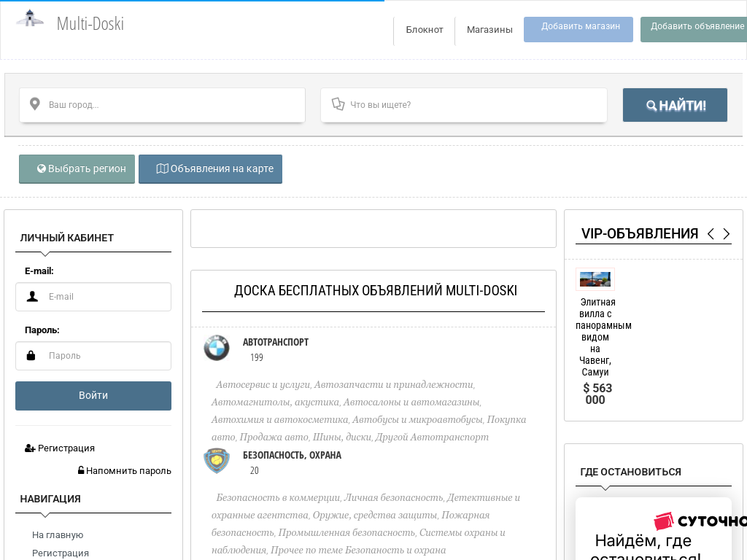
Task: Open На главную navigation link
Action: [x=58, y=534]
